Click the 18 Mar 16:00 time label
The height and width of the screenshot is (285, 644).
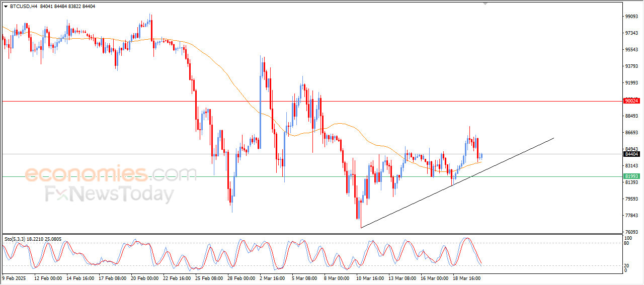467,277
